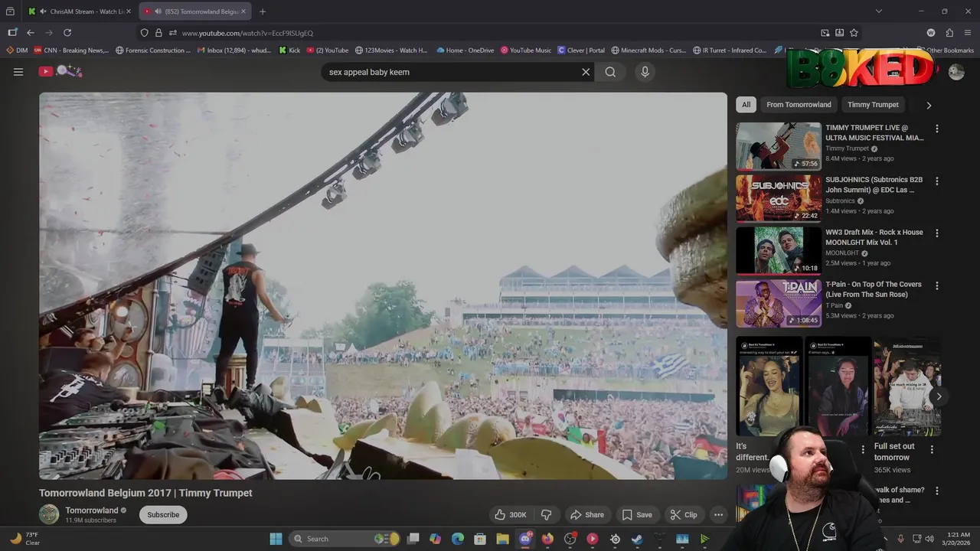Click the address bar URL
Screen dimensions: 980x551
[247, 33]
